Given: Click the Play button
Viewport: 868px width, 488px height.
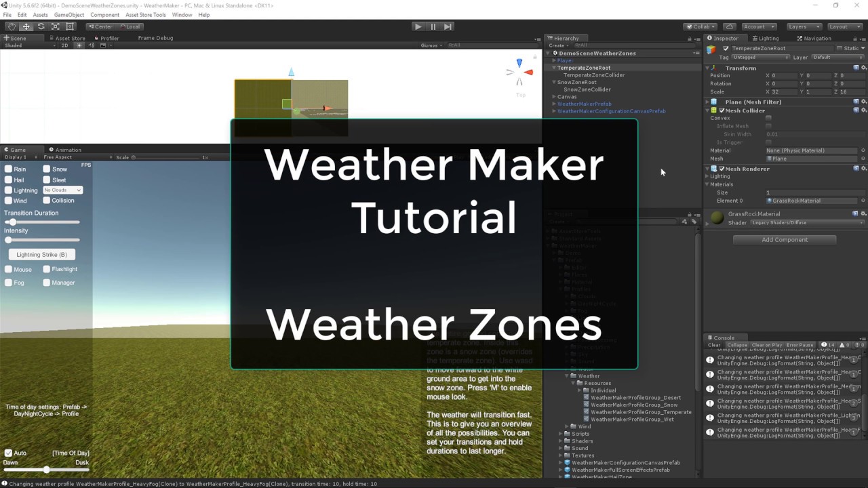Looking at the screenshot, I should coord(418,26).
